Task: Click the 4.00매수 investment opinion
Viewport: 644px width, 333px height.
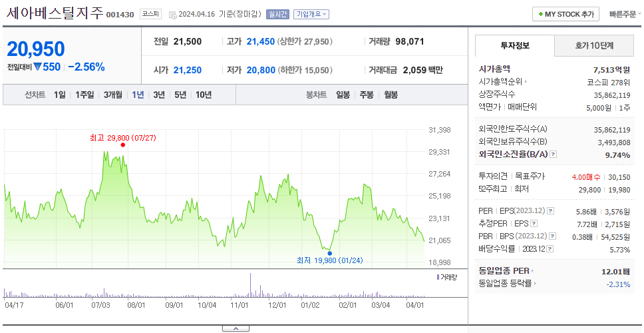Action: click(586, 177)
